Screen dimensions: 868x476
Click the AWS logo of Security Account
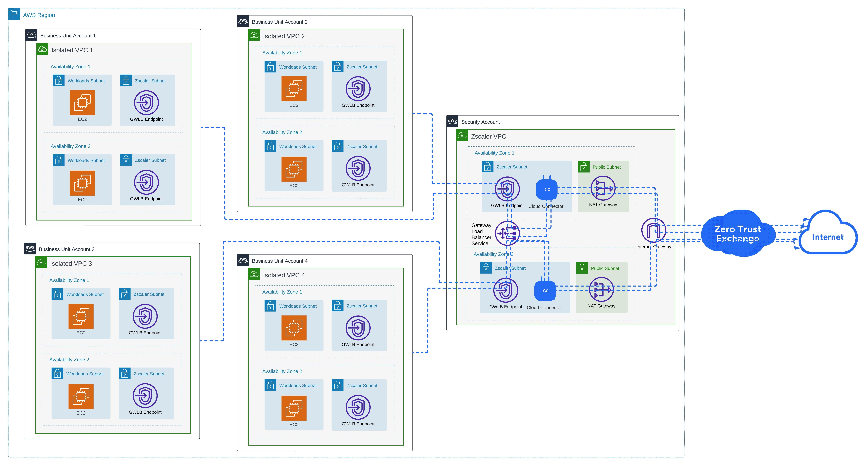click(x=452, y=121)
